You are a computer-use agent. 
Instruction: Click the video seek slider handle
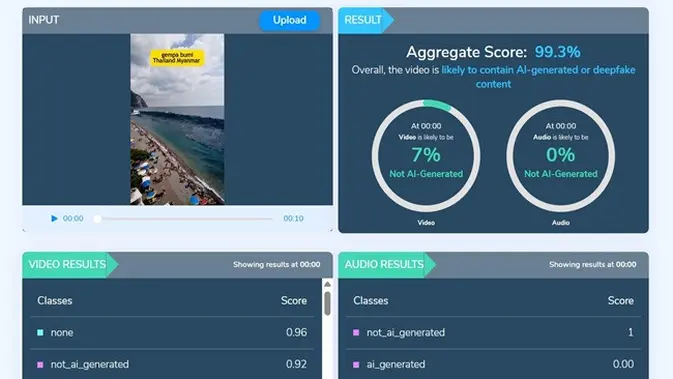pos(97,219)
